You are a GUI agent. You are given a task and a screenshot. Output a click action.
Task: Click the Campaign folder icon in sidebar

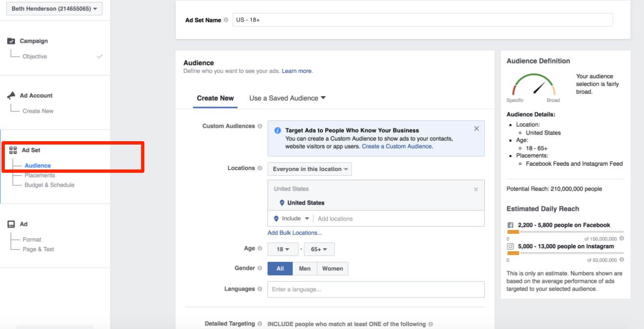tap(12, 41)
